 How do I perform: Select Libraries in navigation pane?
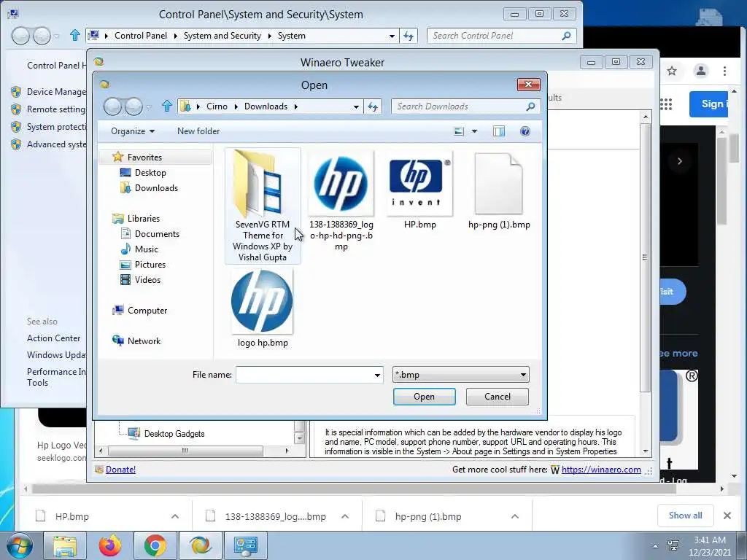(144, 219)
